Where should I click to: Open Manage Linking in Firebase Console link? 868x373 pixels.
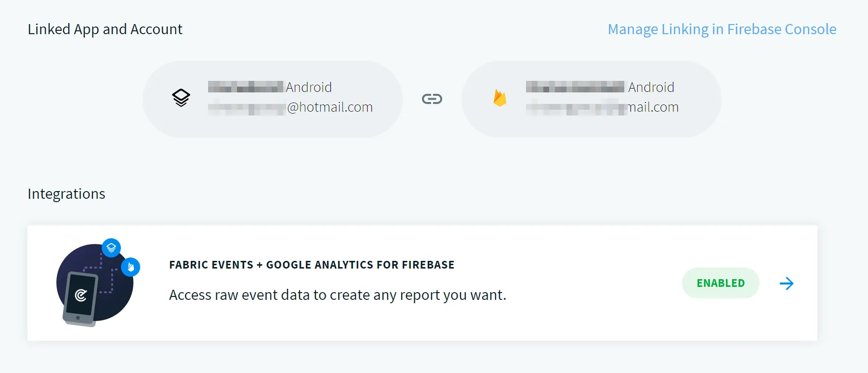tap(722, 29)
